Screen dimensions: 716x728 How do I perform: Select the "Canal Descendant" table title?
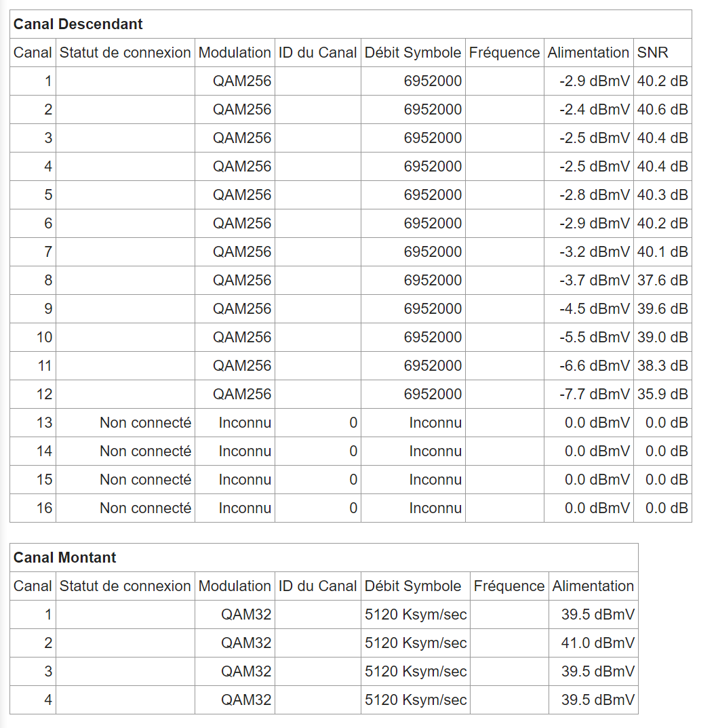point(77,24)
